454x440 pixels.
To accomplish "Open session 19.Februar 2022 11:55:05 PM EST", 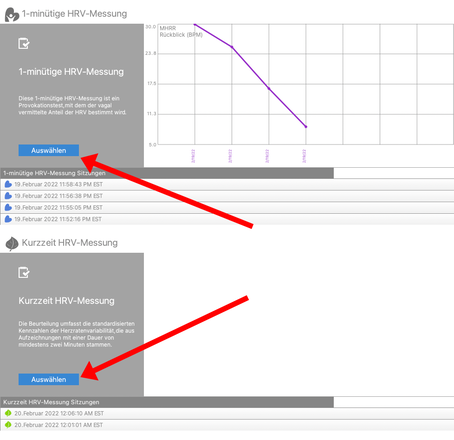I will [227, 208].
